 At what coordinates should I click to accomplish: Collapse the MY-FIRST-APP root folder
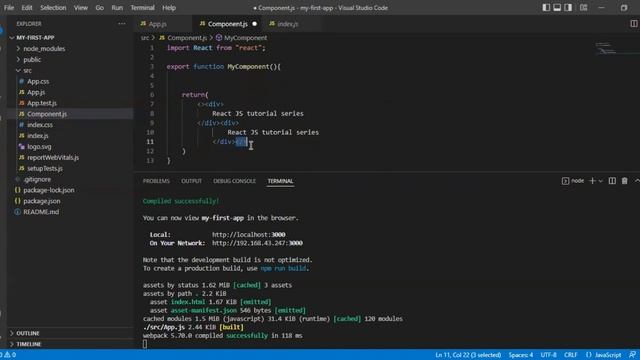tap(35, 38)
